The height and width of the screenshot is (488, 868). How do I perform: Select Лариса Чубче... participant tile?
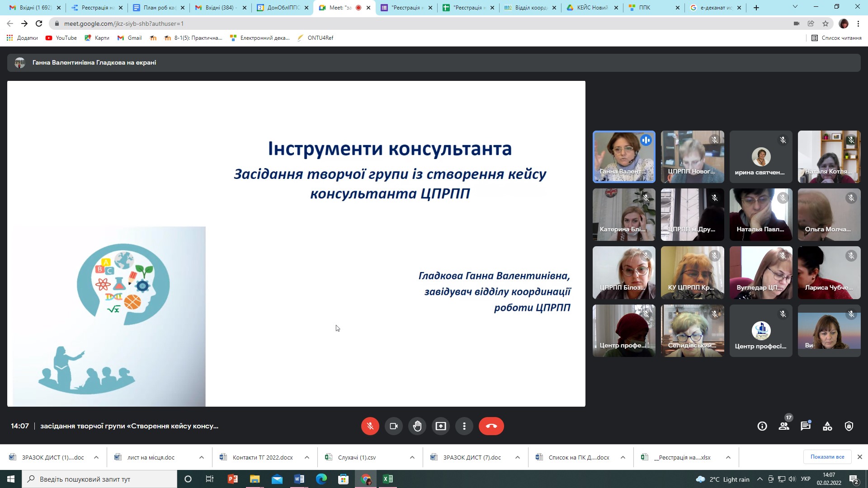click(x=829, y=272)
